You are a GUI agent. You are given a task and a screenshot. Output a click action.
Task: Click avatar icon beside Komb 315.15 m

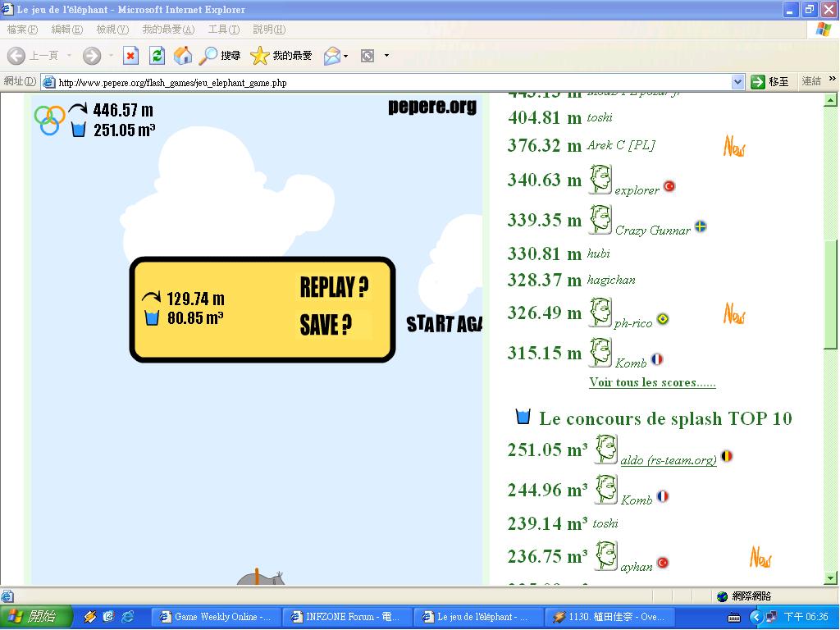click(600, 352)
